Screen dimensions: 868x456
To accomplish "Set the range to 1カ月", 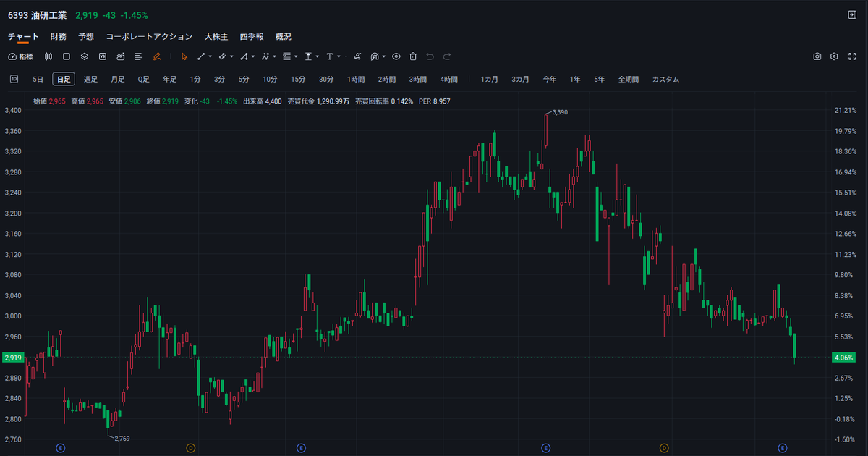I will coord(490,80).
